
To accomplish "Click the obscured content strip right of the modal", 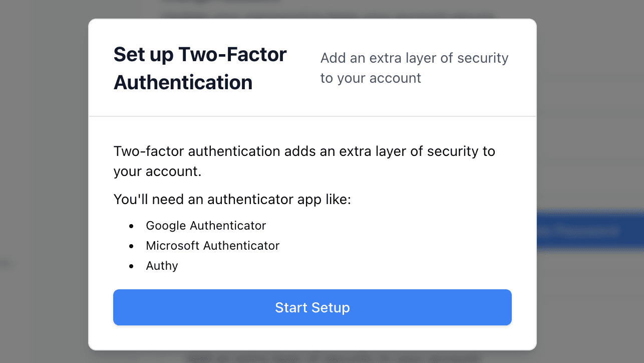I will tap(591, 180).
